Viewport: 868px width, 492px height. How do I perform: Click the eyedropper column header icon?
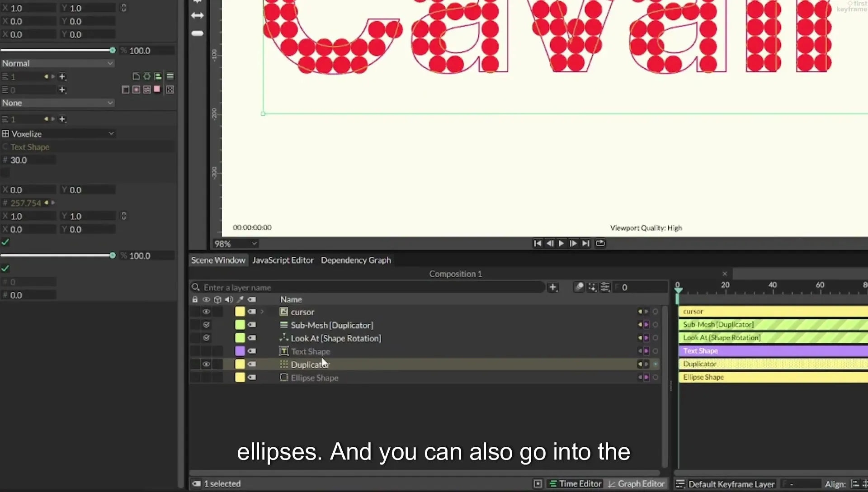[240, 299]
